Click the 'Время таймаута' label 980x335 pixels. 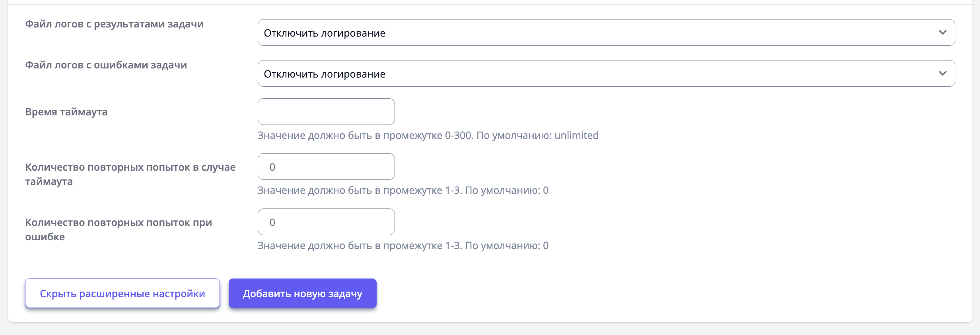(66, 112)
